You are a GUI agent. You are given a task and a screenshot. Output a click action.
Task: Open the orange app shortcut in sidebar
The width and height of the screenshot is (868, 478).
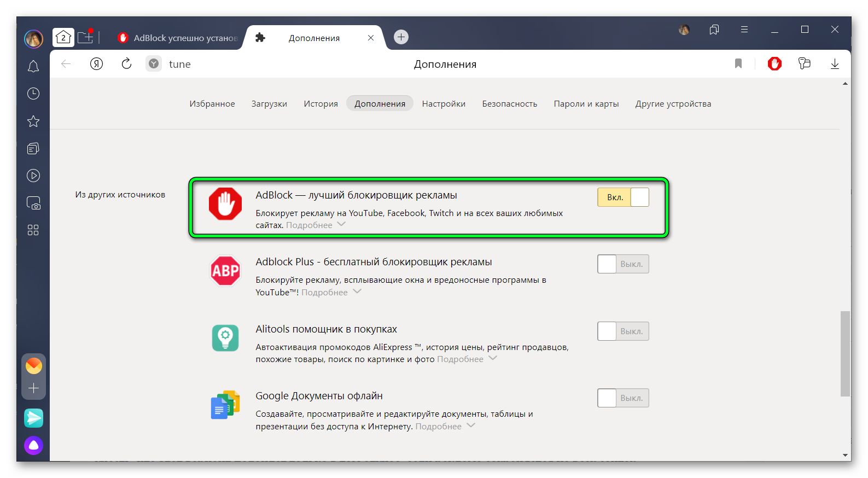coord(34,365)
